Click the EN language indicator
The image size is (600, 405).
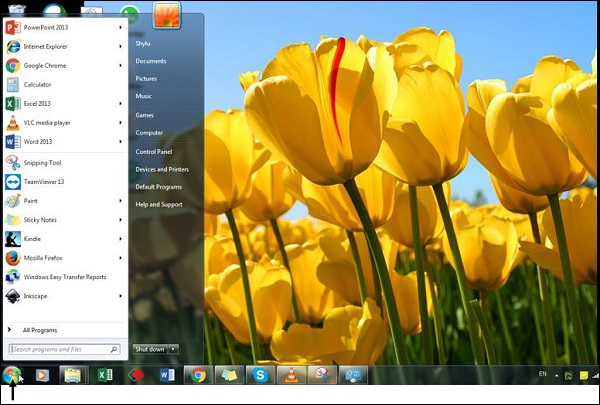(543, 374)
